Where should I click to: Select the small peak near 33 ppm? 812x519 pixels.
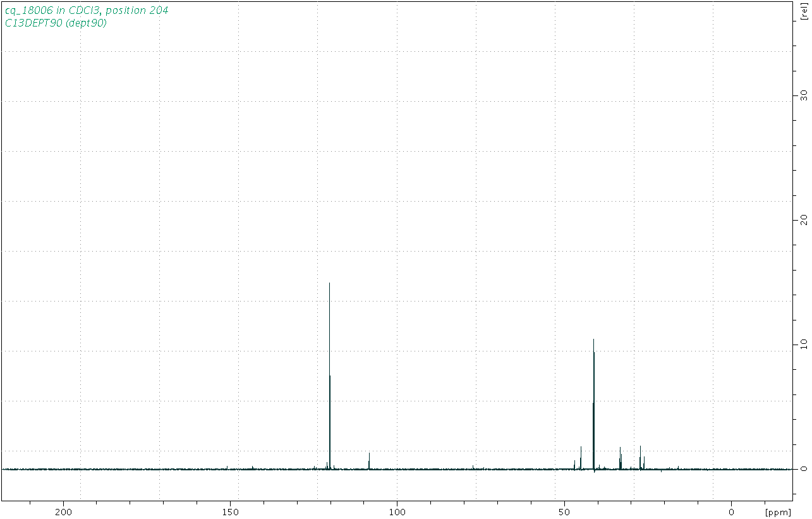[x=621, y=458]
